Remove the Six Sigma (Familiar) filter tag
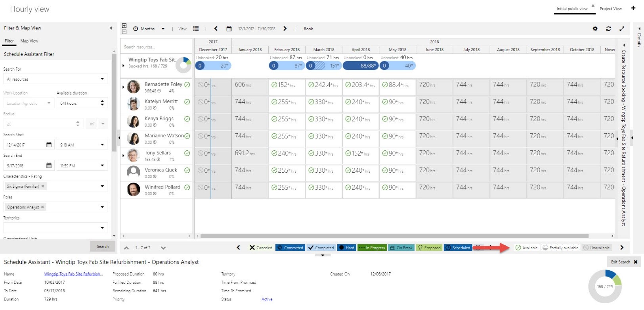 click(x=43, y=186)
